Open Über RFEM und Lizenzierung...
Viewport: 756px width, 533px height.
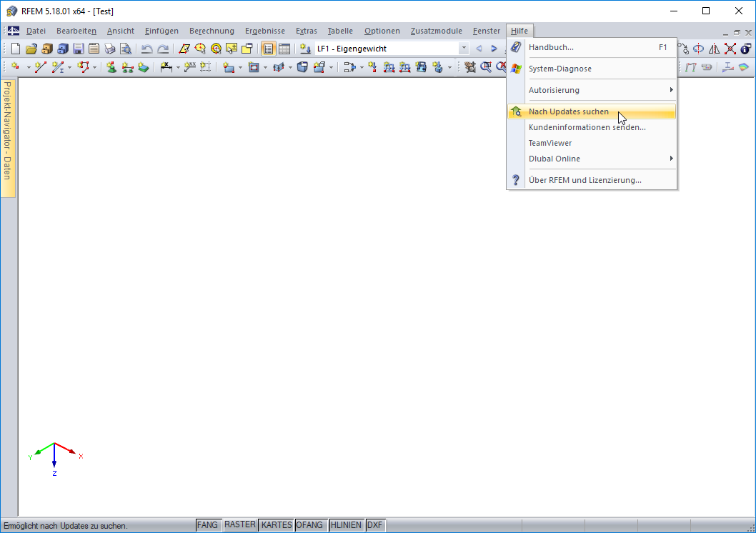pyautogui.click(x=592, y=180)
